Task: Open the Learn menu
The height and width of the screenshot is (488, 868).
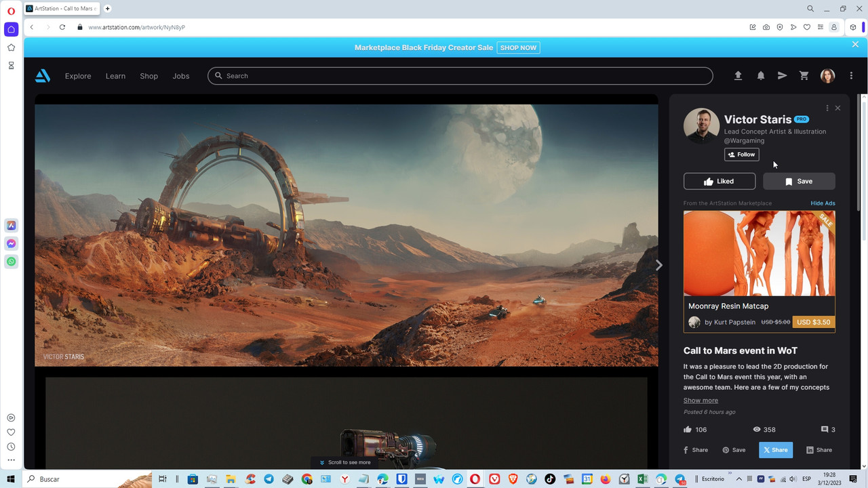Action: pyautogui.click(x=115, y=76)
